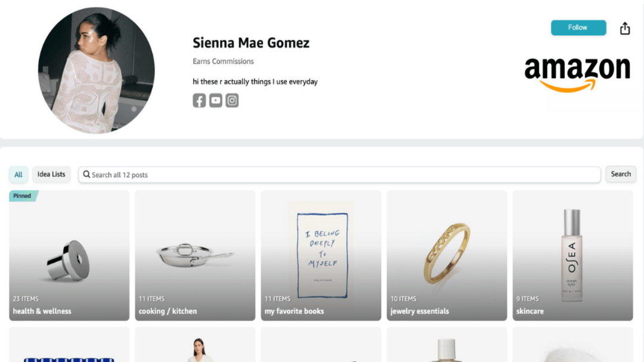The width and height of the screenshot is (644, 362).
Task: Select the All tab
Action: click(x=18, y=175)
